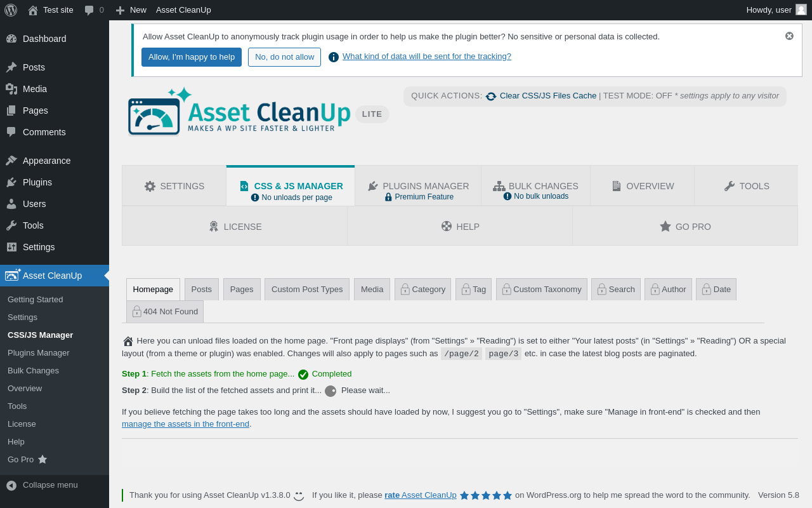The height and width of the screenshot is (508, 812).
Task: Click the Media icon in sidebar
Action: [11, 89]
